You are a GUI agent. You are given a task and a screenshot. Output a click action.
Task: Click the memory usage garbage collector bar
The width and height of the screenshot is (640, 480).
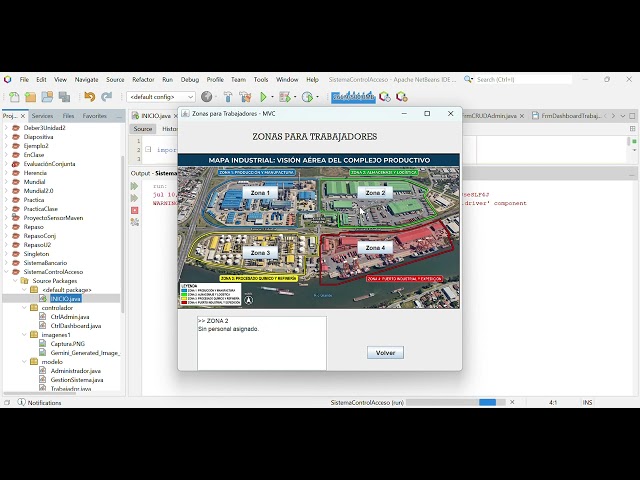coord(353,97)
